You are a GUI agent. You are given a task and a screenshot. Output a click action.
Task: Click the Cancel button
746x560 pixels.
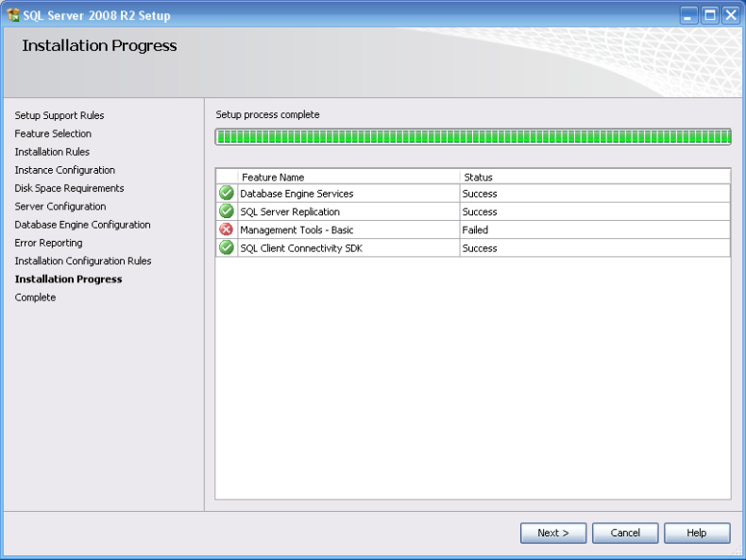625,533
